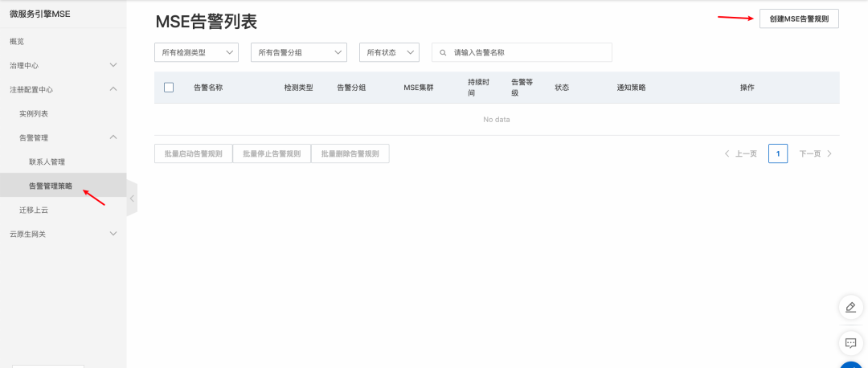
Task: Click the 批量删除告警规则 button
Action: point(350,153)
